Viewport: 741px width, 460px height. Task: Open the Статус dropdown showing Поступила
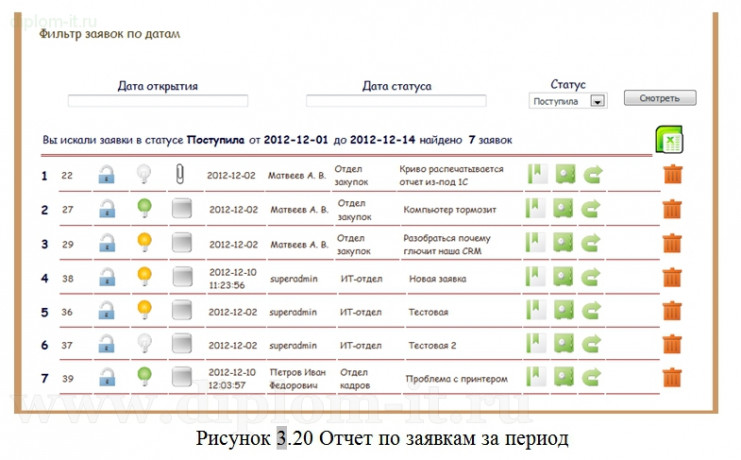[x=568, y=101]
